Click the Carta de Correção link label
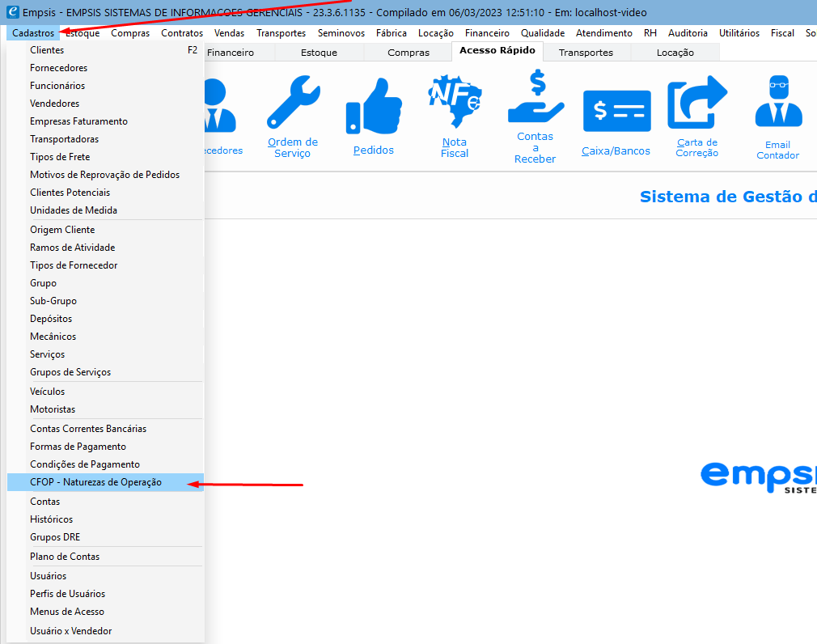The image size is (817, 644). click(x=697, y=147)
